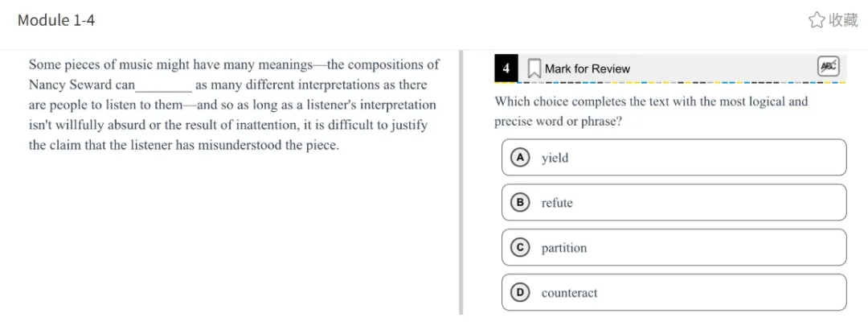Select the circled letter C option
Screen dimensions: 868x326
coord(520,248)
